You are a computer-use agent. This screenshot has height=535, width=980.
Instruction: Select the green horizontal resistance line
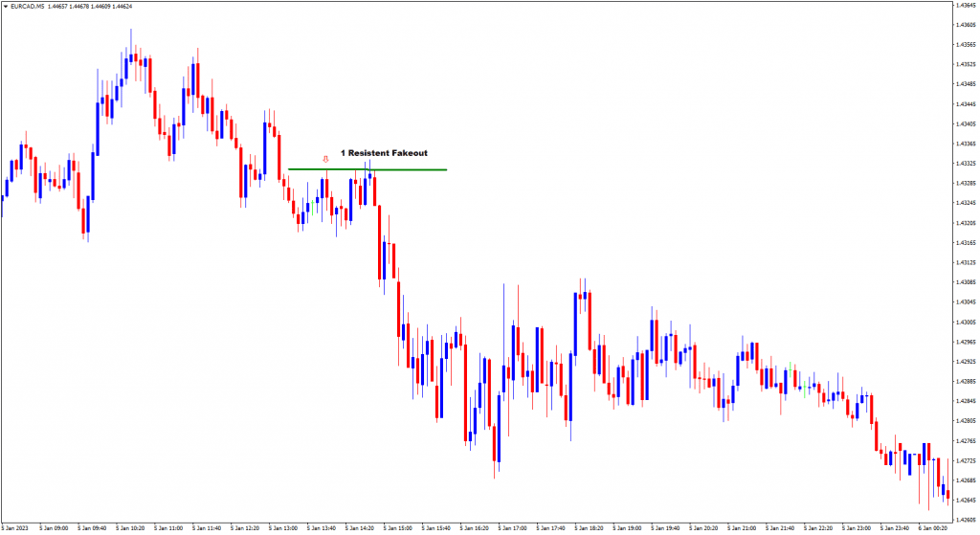tap(367, 169)
